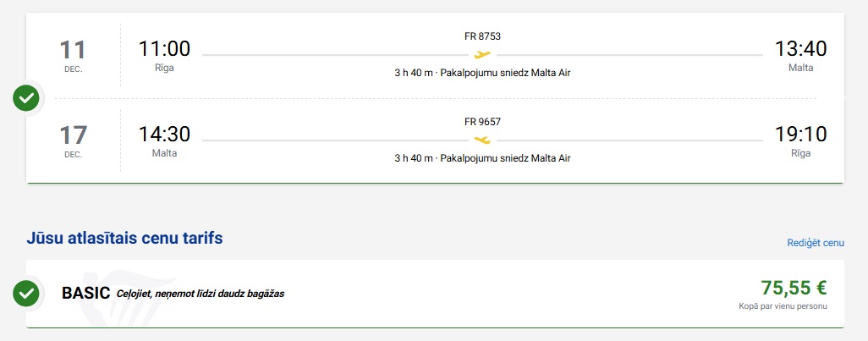The width and height of the screenshot is (868, 341).
Task: Click the 75,55 € total price
Action: point(794,288)
